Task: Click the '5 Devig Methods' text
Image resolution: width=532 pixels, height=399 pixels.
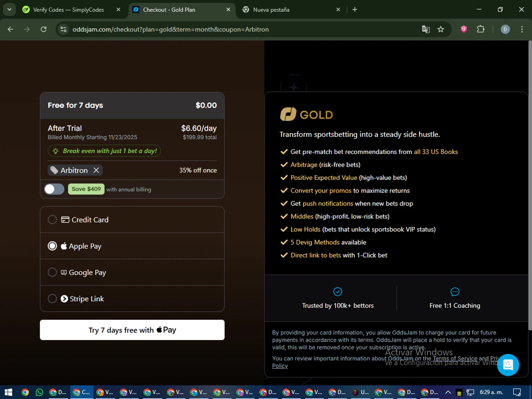Action: [315, 242]
